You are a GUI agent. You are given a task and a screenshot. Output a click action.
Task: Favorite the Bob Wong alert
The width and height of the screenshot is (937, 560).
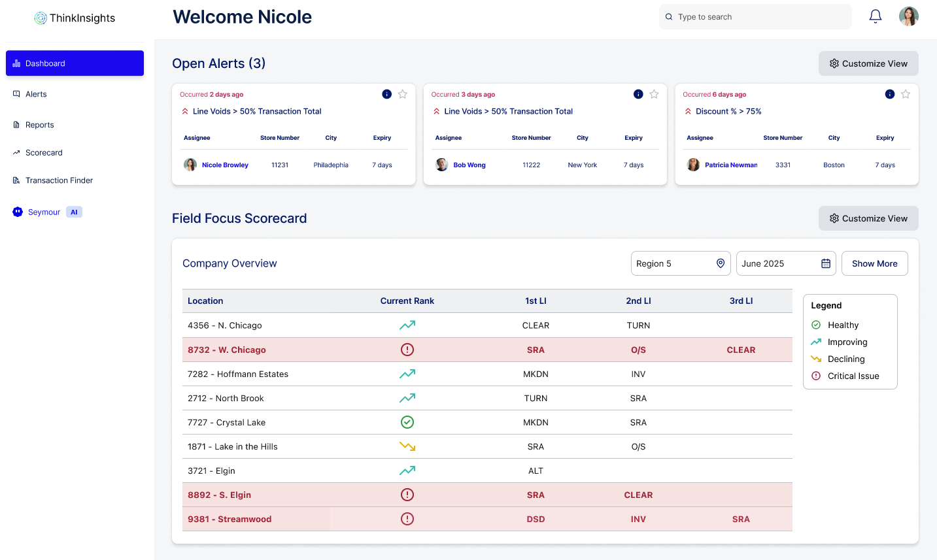[x=654, y=94]
